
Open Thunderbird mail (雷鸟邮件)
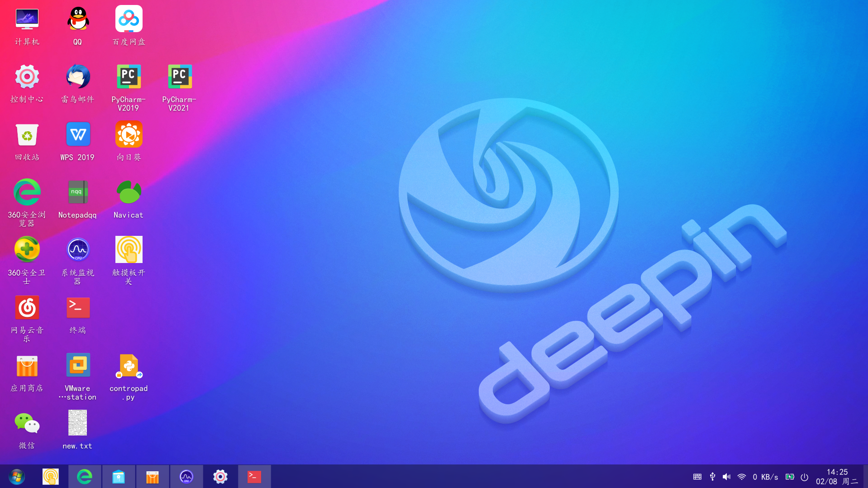coord(77,77)
